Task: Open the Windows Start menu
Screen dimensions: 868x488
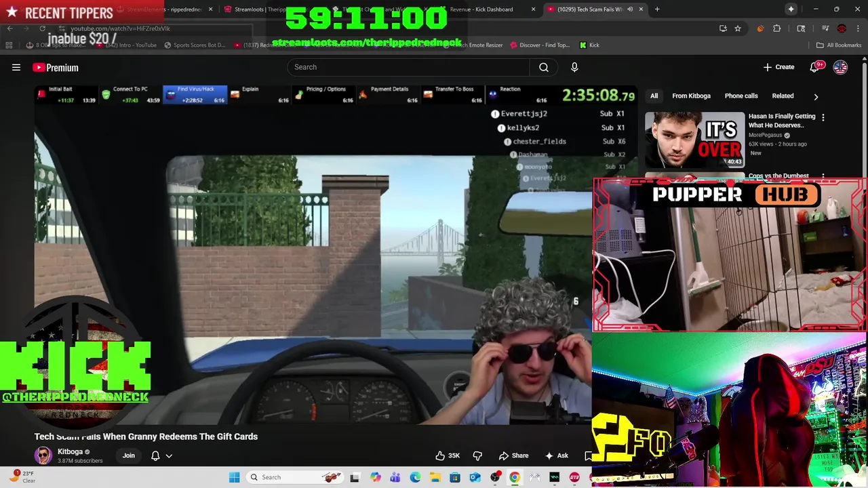Action: (x=234, y=477)
